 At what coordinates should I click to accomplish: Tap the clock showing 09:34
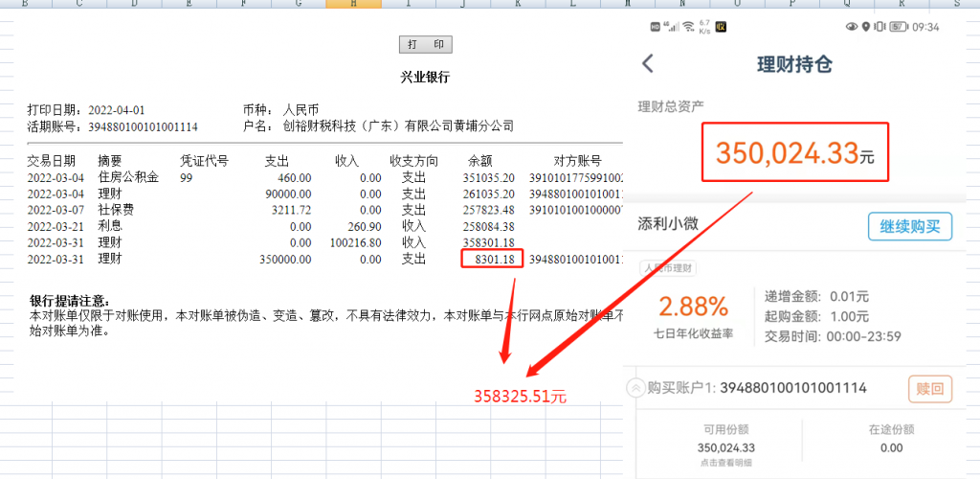tap(926, 27)
